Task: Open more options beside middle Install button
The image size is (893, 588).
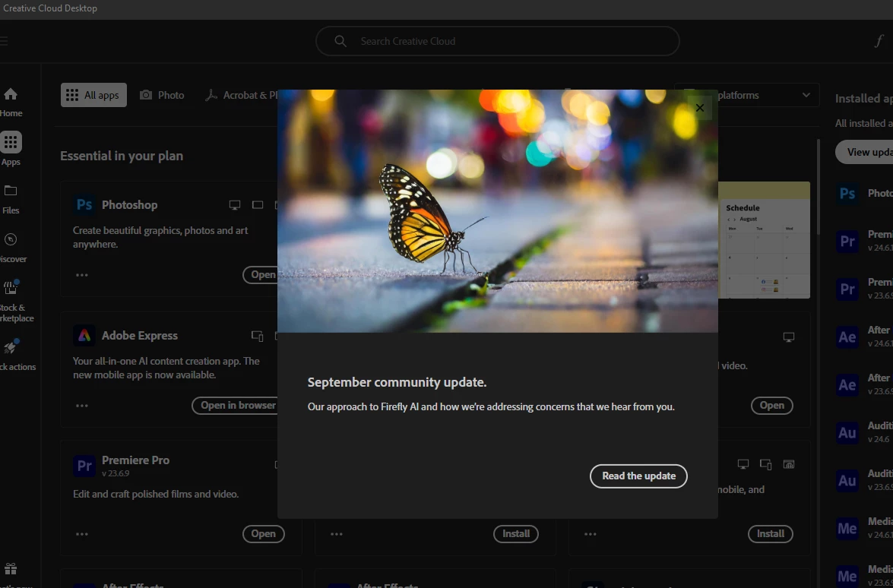Action: 337,534
